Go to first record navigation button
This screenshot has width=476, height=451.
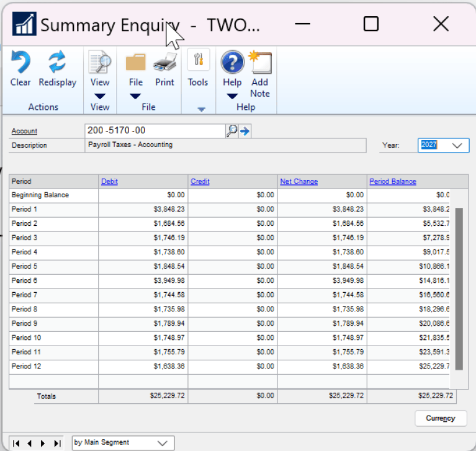[x=16, y=444]
